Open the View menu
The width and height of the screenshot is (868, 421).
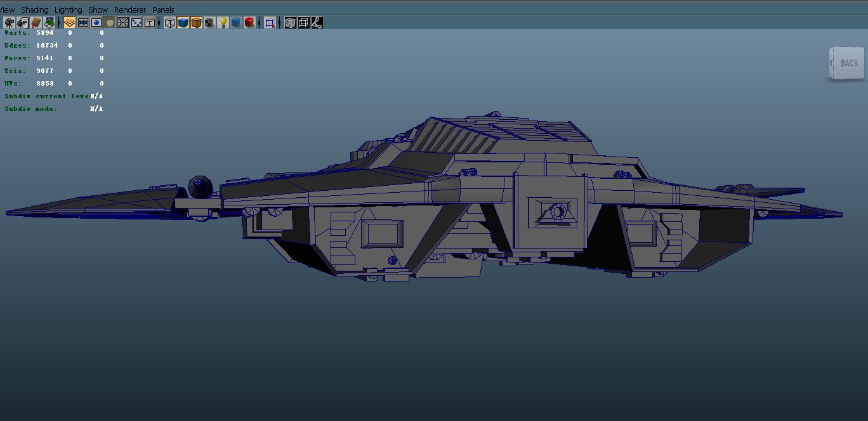tap(7, 10)
